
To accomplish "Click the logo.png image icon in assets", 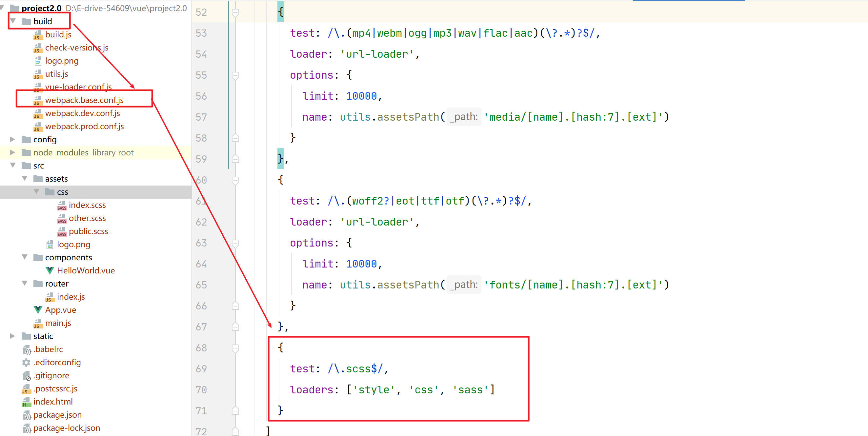I will coord(50,245).
